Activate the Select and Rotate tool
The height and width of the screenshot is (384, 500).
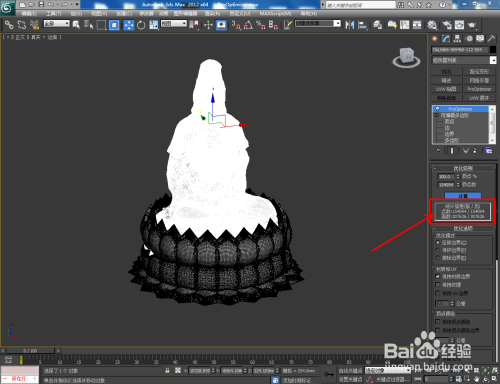[141, 25]
